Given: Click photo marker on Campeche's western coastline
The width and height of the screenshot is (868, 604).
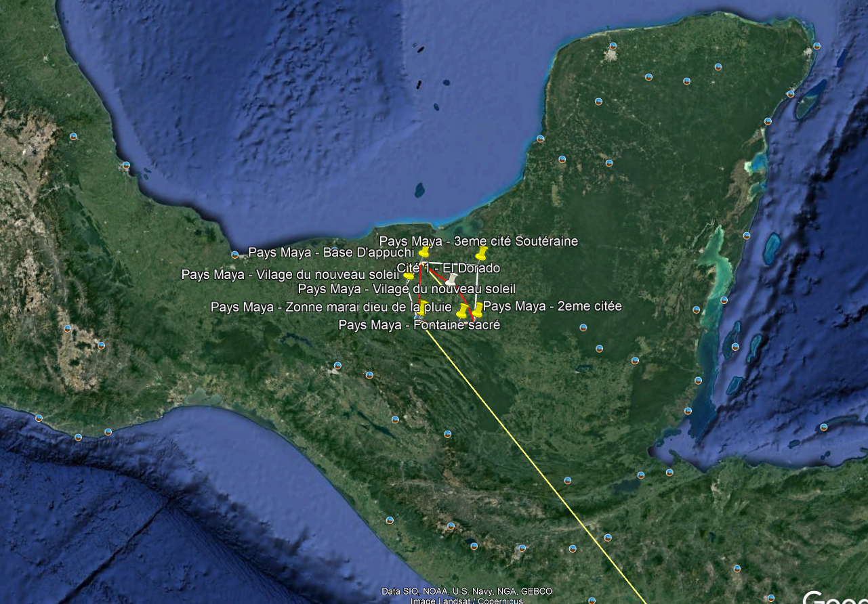Looking at the screenshot, I should click(540, 139).
